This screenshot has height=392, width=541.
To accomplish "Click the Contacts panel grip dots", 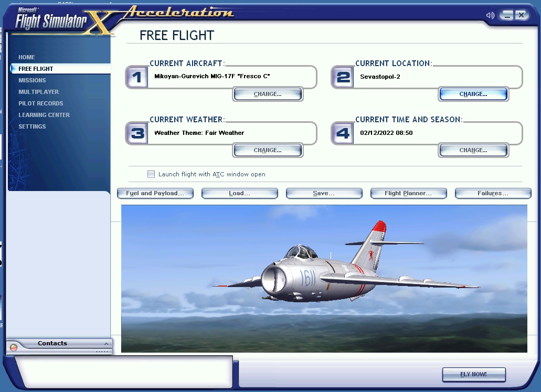I will click(x=102, y=352).
